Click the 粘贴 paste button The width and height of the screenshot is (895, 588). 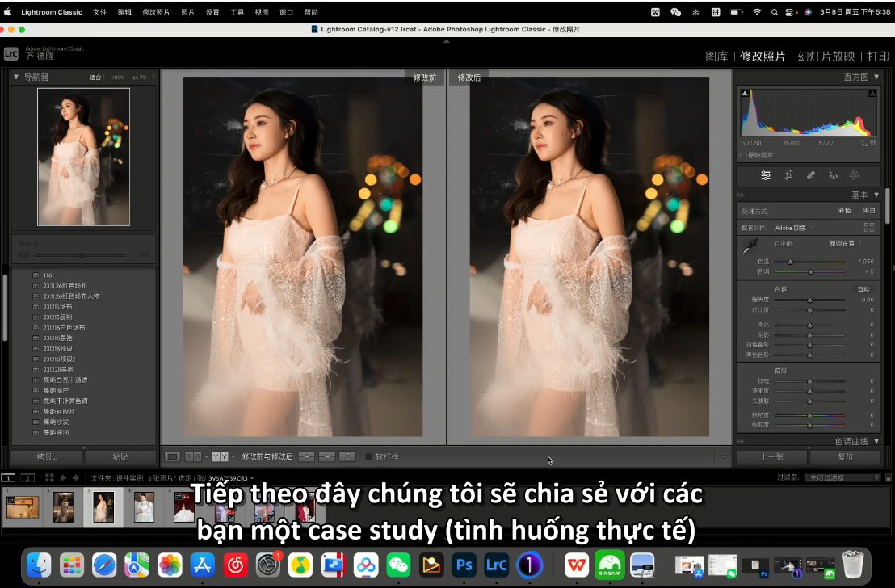point(120,456)
